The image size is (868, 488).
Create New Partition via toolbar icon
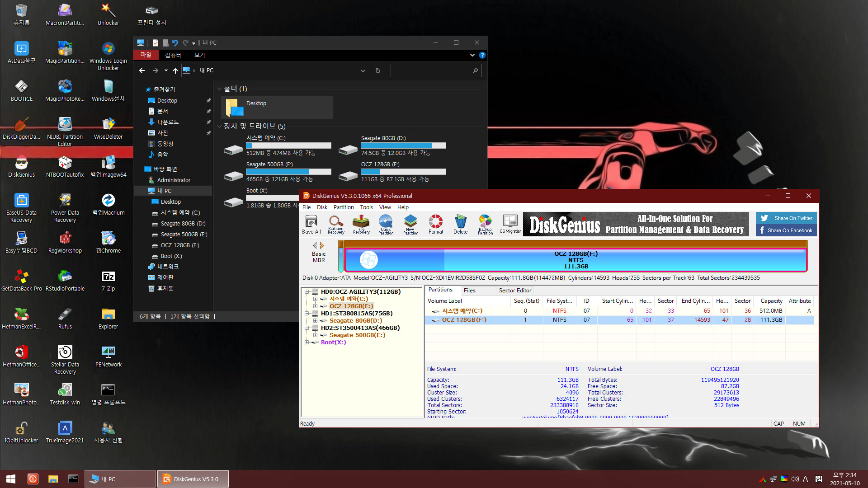click(410, 224)
